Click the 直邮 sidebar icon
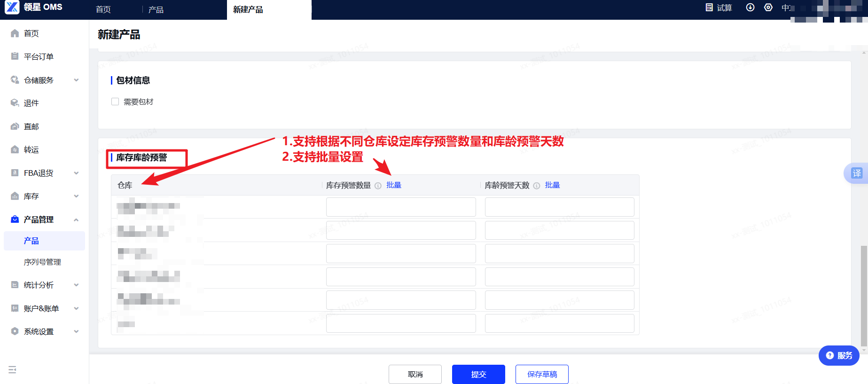 [x=15, y=126]
